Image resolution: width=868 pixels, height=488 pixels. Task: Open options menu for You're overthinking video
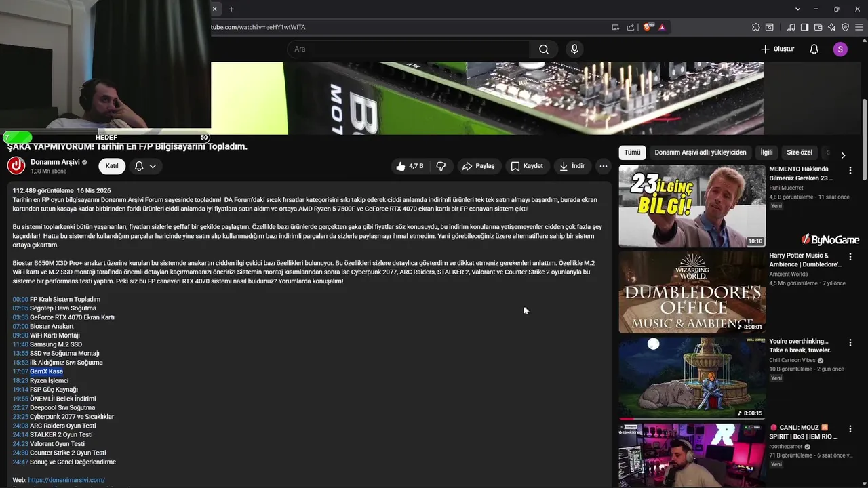[850, 343]
